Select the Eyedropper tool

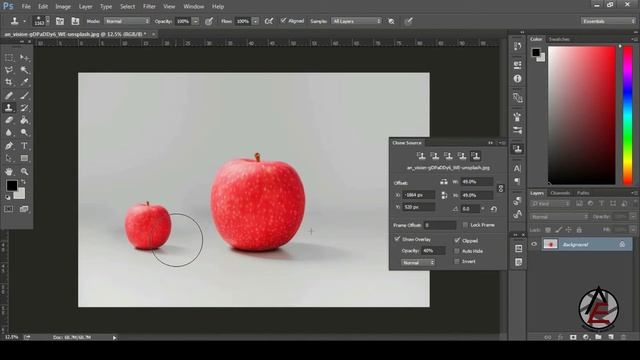tap(24, 82)
